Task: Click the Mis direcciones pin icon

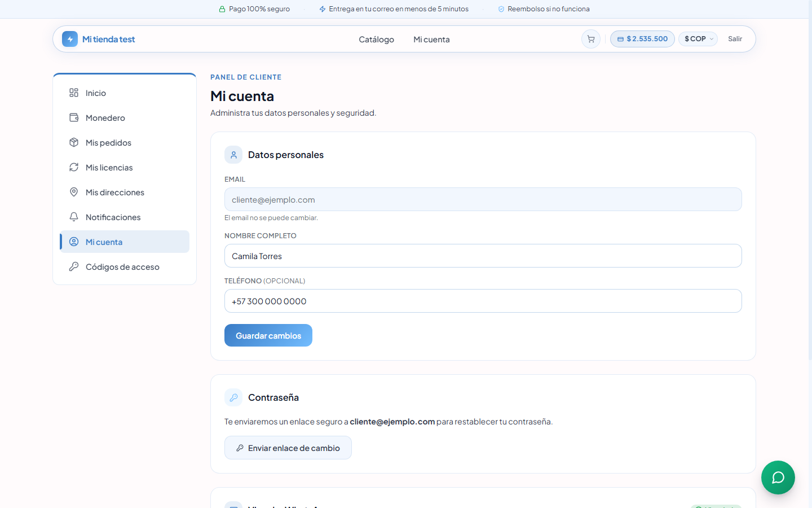Action: pyautogui.click(x=74, y=192)
